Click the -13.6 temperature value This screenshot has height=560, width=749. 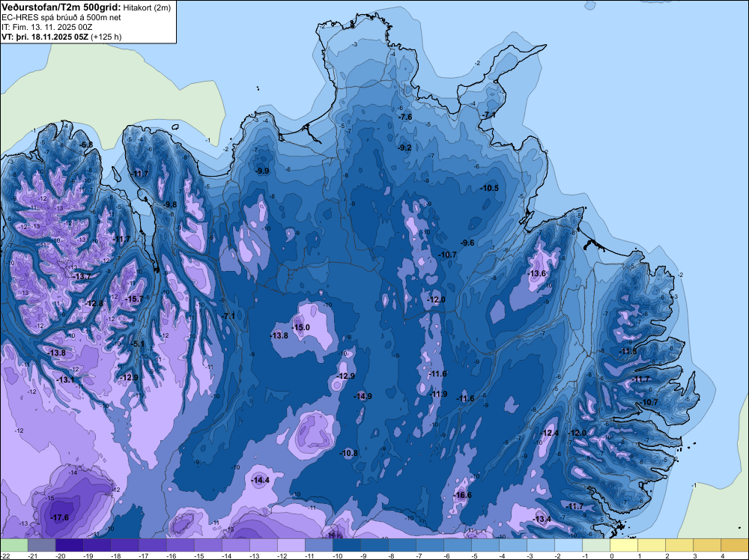coord(537,273)
